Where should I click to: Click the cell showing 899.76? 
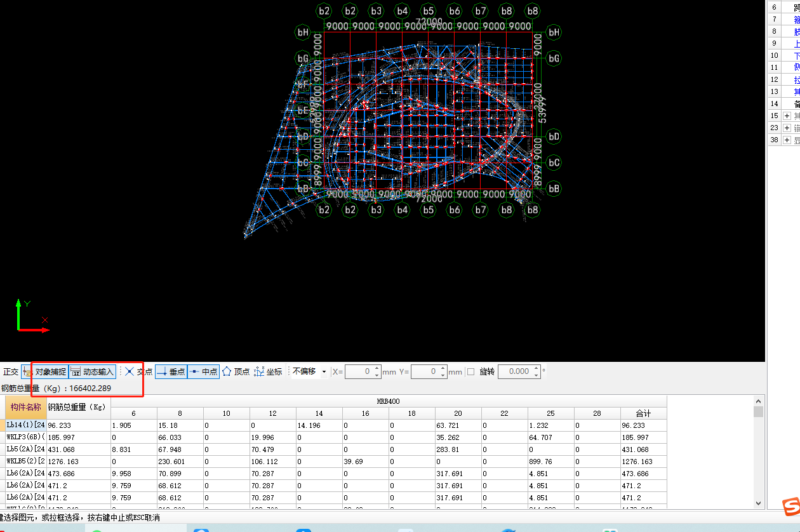[551, 462]
